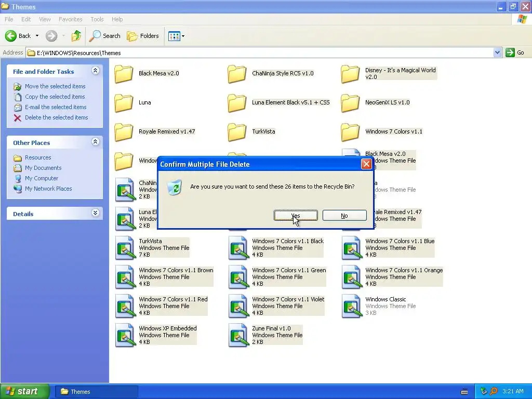The width and height of the screenshot is (532, 399).
Task: Toggle the Folders pane button
Action: [x=143, y=36]
